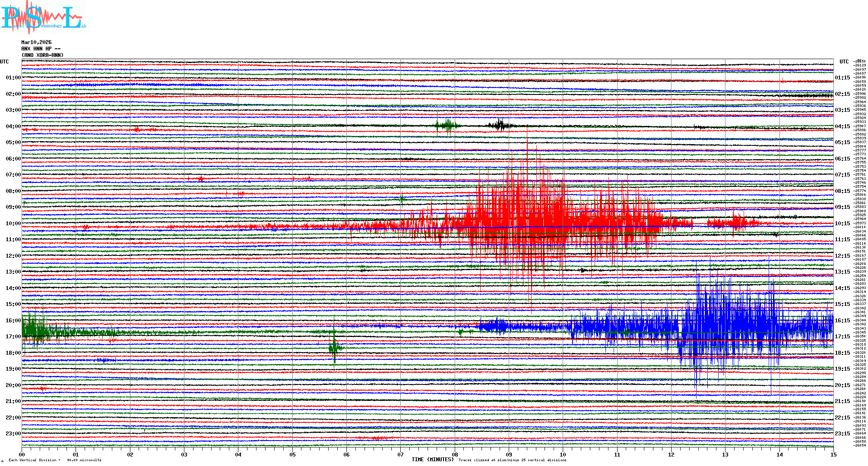Click the 17:15 time label on right
Image resolution: width=868 pixels, height=466 pixels.
tap(842, 337)
